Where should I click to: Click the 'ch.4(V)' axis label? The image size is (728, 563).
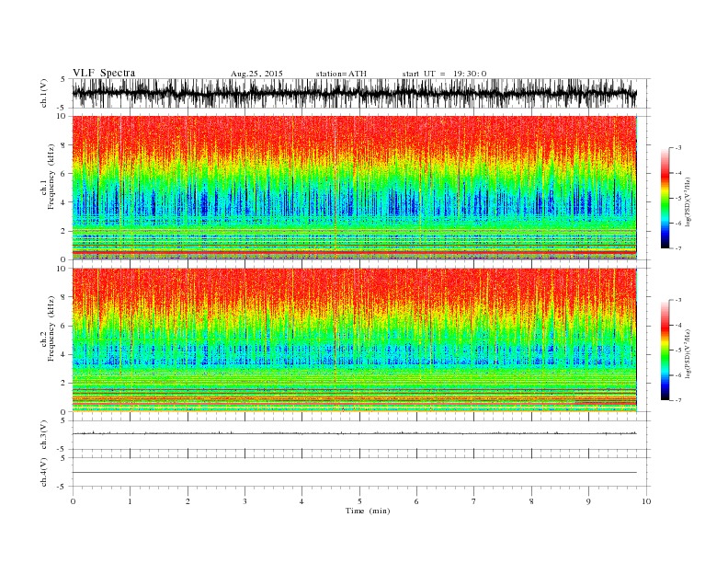[x=43, y=472]
